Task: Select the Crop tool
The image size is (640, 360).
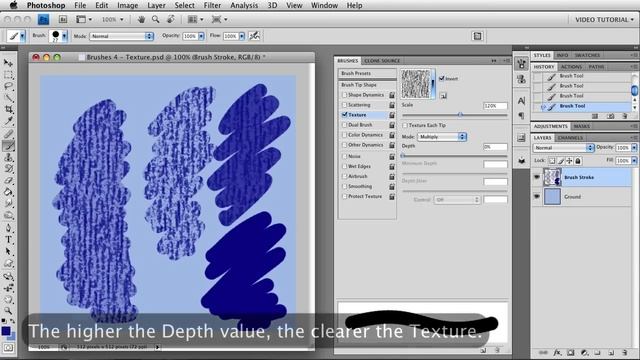Action: pyautogui.click(x=8, y=109)
